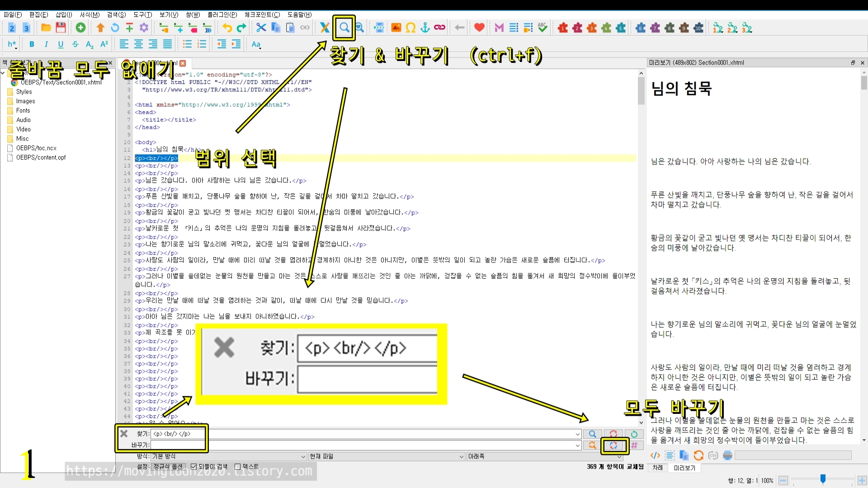Apply Superscript formatting

(x=104, y=44)
